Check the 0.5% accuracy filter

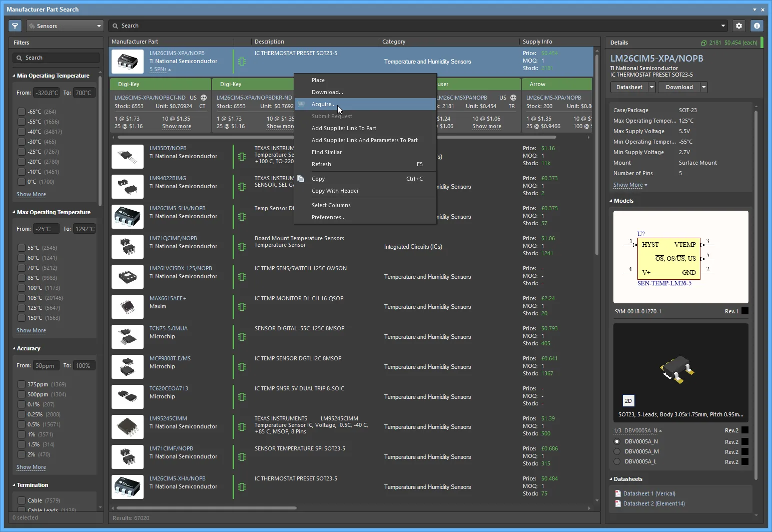22,424
